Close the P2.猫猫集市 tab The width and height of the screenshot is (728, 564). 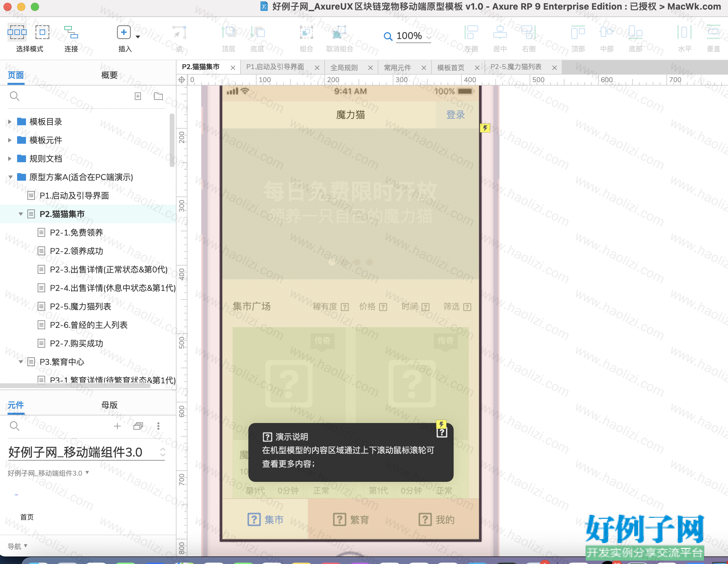[233, 68]
